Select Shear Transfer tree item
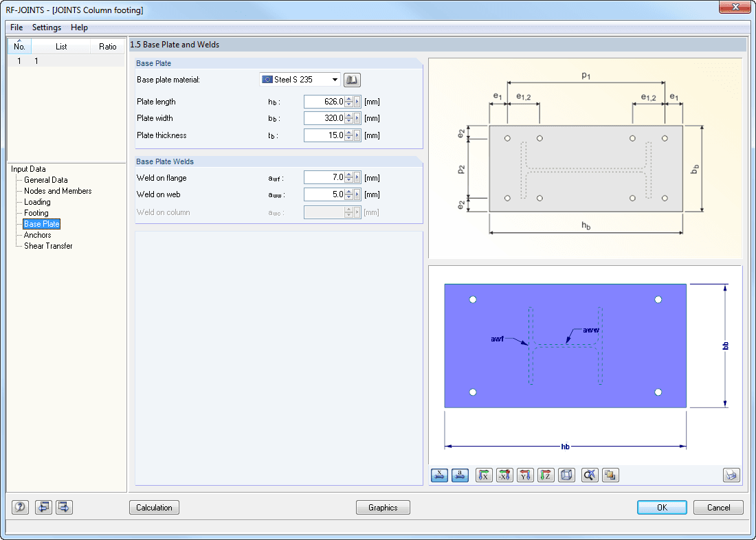 click(48, 246)
